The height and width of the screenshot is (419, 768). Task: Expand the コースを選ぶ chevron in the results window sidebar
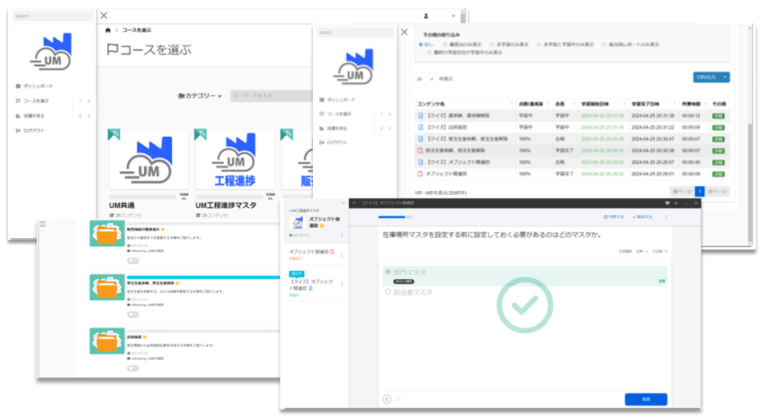pos(390,114)
